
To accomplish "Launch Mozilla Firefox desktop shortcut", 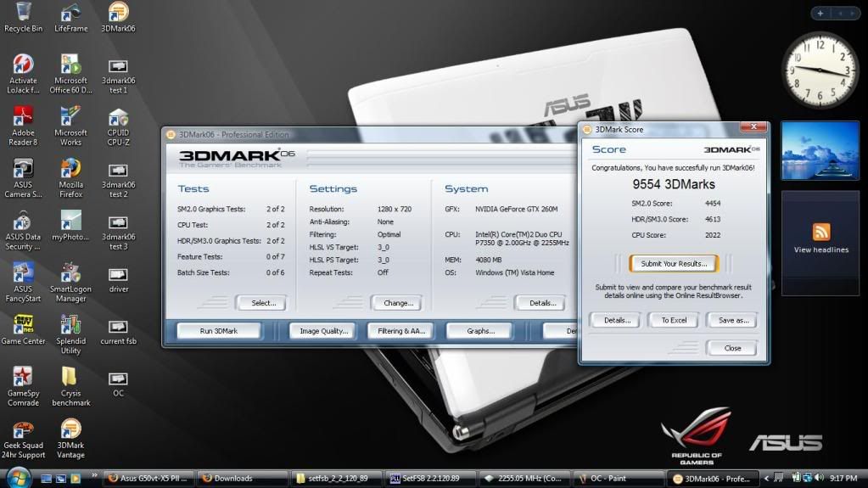I will (71, 178).
